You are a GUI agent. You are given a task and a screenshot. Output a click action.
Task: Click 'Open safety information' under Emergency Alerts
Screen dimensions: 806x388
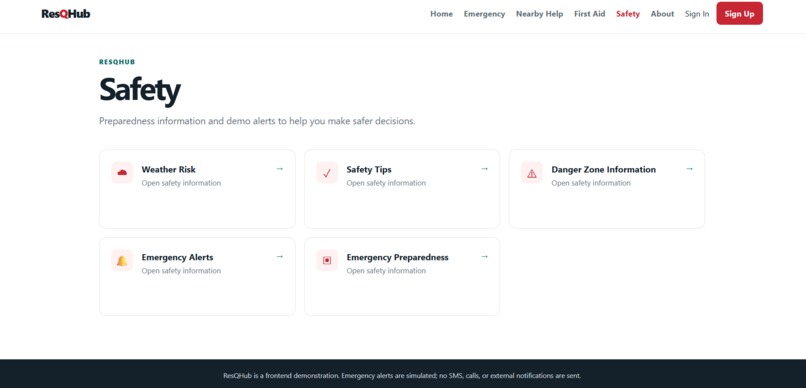click(181, 271)
